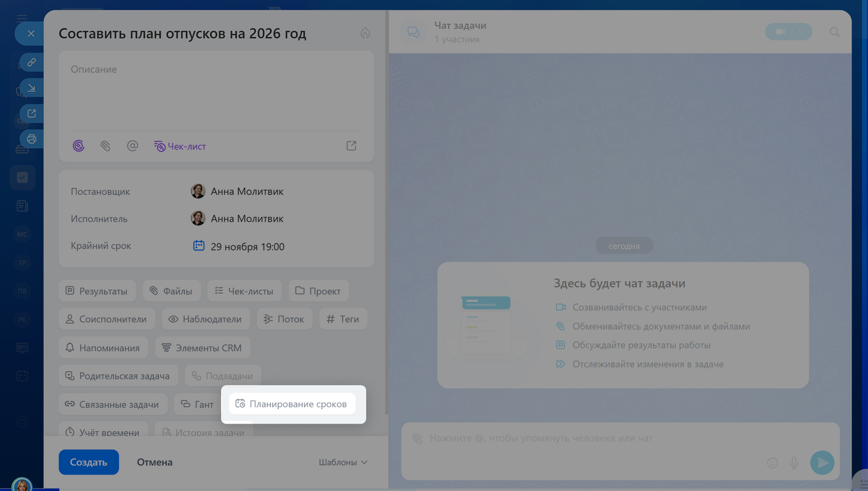Click the deadline calendar icon
Viewport: 868px width, 491px height.
[198, 245]
